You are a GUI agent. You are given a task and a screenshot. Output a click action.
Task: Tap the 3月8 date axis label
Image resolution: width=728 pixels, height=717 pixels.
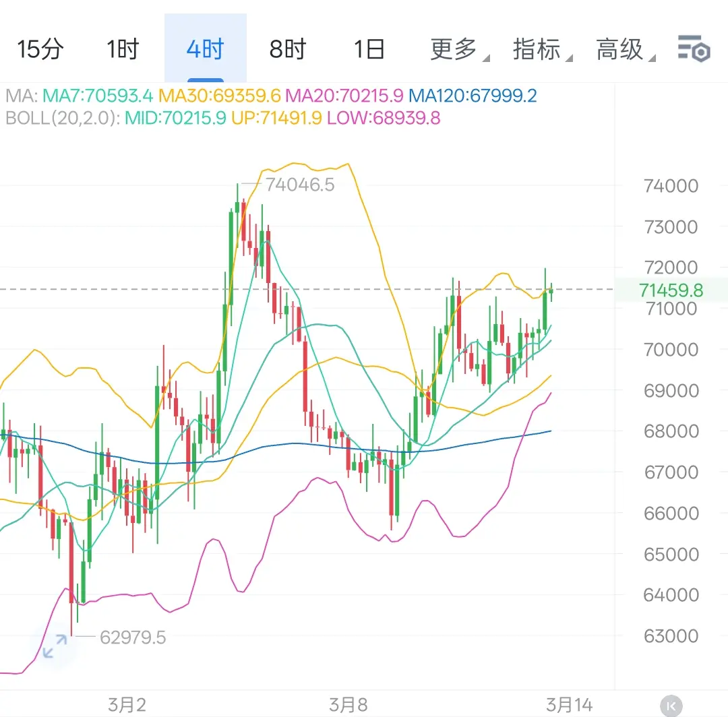[x=348, y=705]
